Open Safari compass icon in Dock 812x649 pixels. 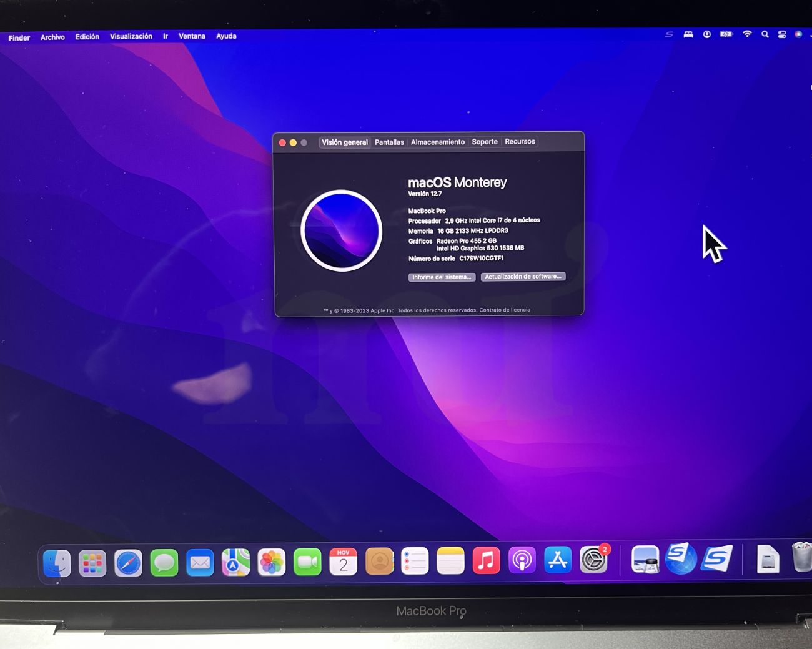[x=128, y=563]
